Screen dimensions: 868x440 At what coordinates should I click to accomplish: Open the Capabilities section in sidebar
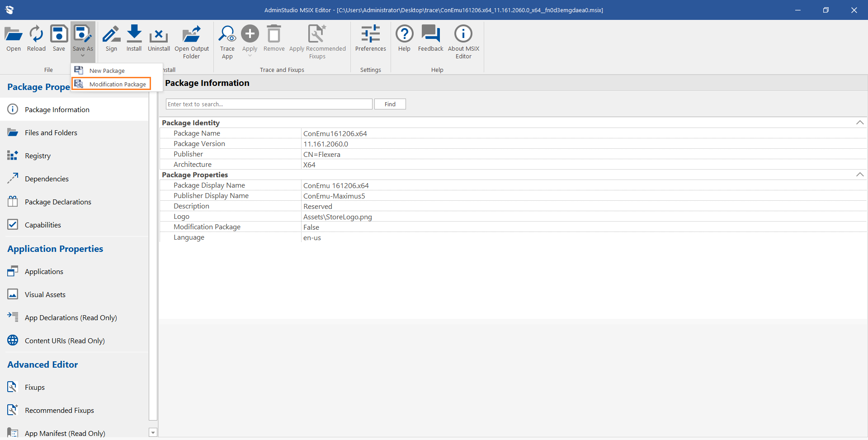(x=43, y=225)
